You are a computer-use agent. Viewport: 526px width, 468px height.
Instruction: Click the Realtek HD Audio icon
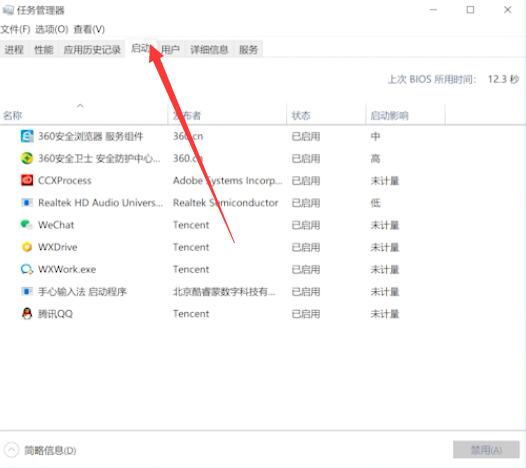(x=27, y=203)
